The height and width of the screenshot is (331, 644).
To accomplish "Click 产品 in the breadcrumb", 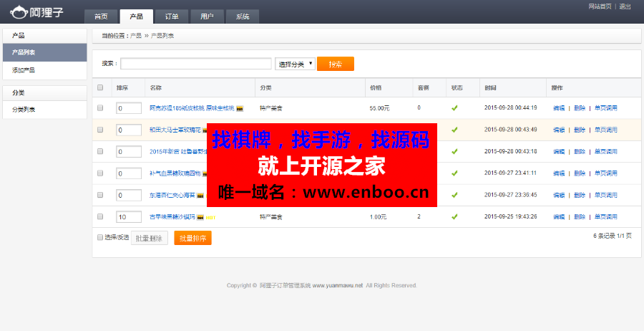I will tap(136, 36).
